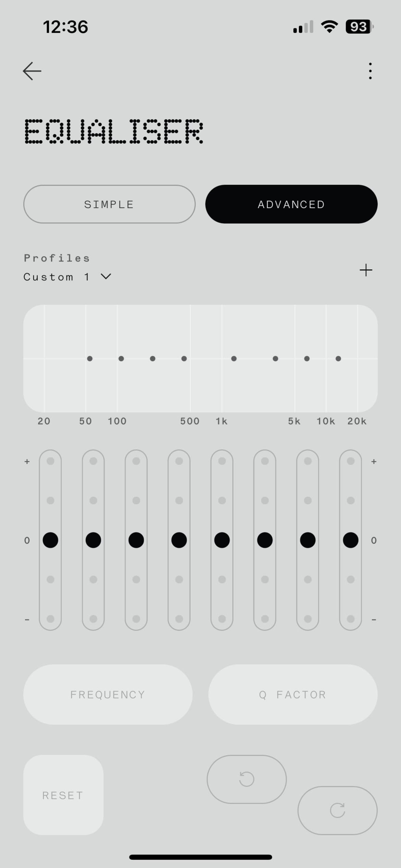Open the Q Factor setting
Viewport: 401px width, 868px height.
292,694
